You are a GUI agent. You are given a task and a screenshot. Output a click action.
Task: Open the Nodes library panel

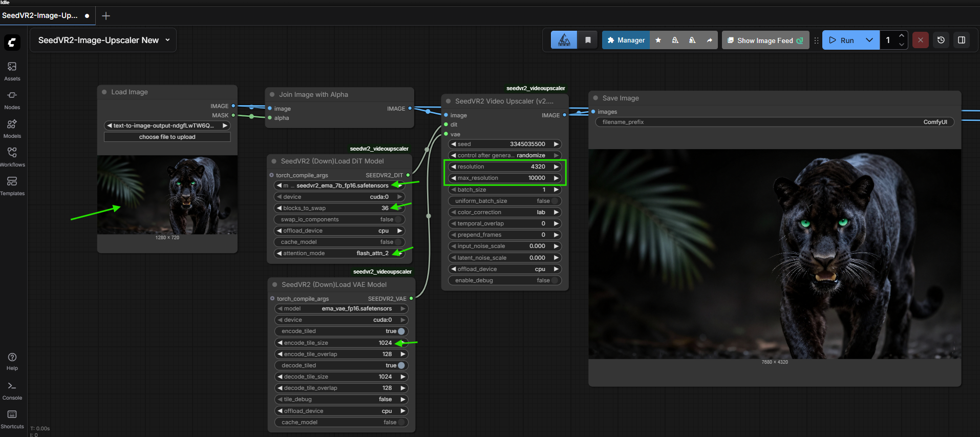coord(12,100)
